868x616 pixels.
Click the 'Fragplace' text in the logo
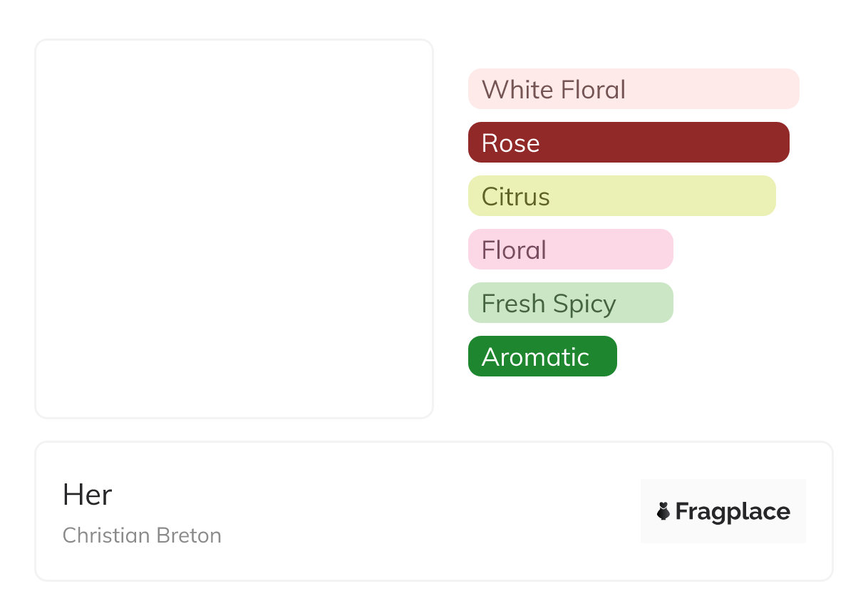click(x=733, y=512)
